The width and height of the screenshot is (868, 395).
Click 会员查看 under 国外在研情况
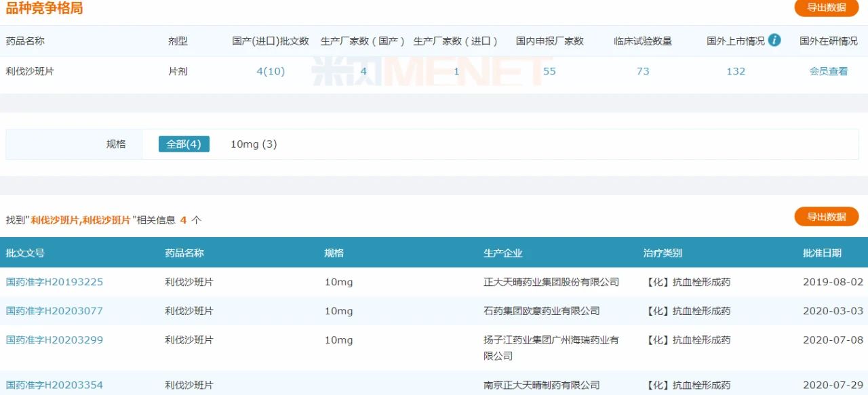pyautogui.click(x=829, y=71)
